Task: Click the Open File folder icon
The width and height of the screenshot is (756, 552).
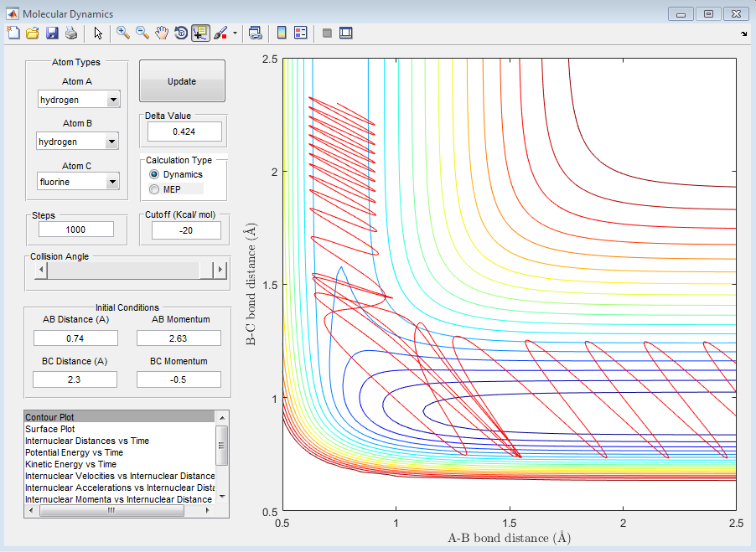Action: pyautogui.click(x=33, y=33)
